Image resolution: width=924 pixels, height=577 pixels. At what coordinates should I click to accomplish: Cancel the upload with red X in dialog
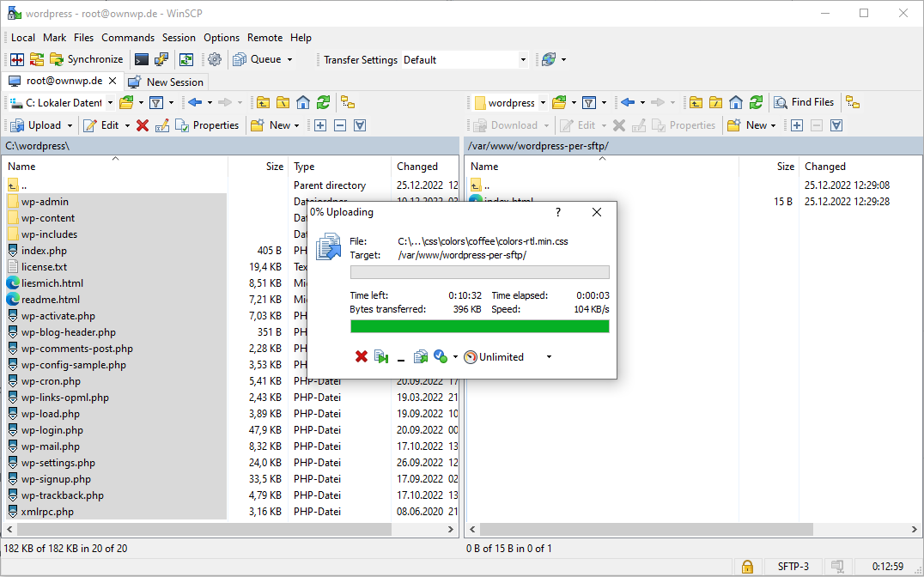362,356
